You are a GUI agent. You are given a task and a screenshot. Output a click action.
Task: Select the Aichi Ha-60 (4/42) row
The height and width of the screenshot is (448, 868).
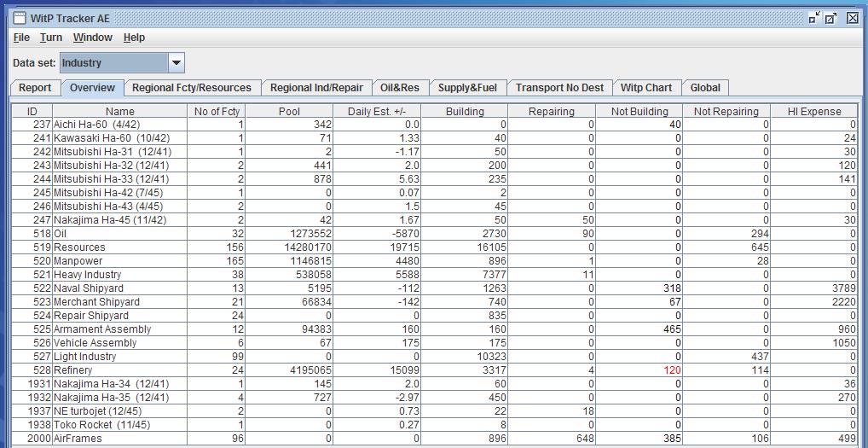[435, 125]
